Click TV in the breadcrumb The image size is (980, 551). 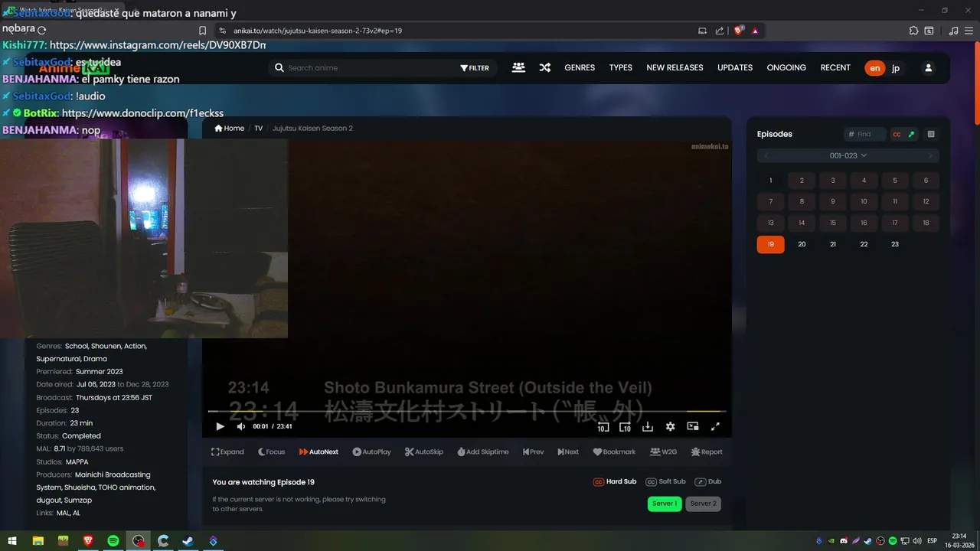tap(259, 128)
